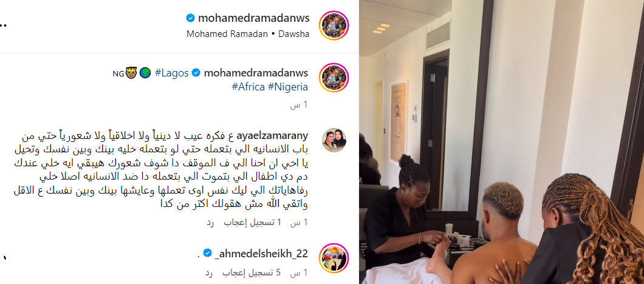Viewport: 644px width, 284px height.
Task: Click verified badge beside header username
Action: coord(190,18)
